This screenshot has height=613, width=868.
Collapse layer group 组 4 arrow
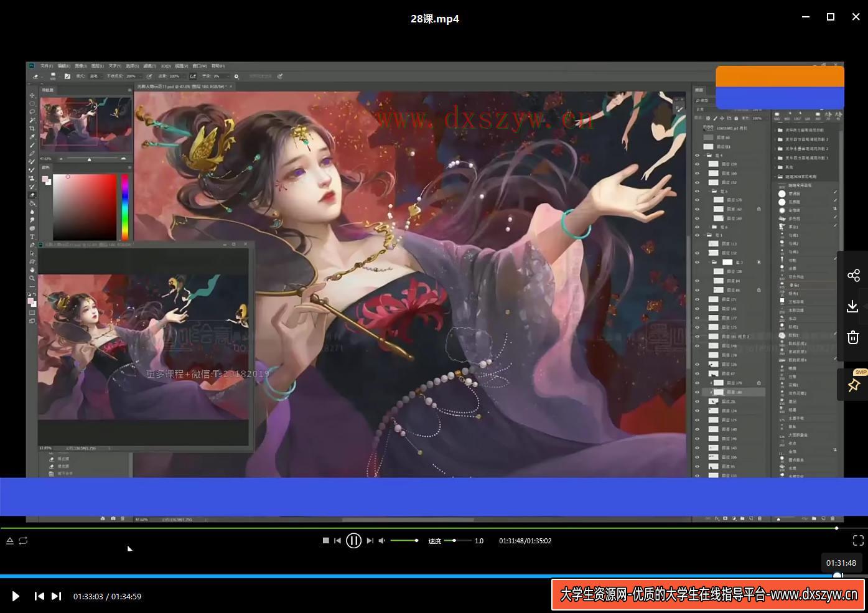click(704, 156)
